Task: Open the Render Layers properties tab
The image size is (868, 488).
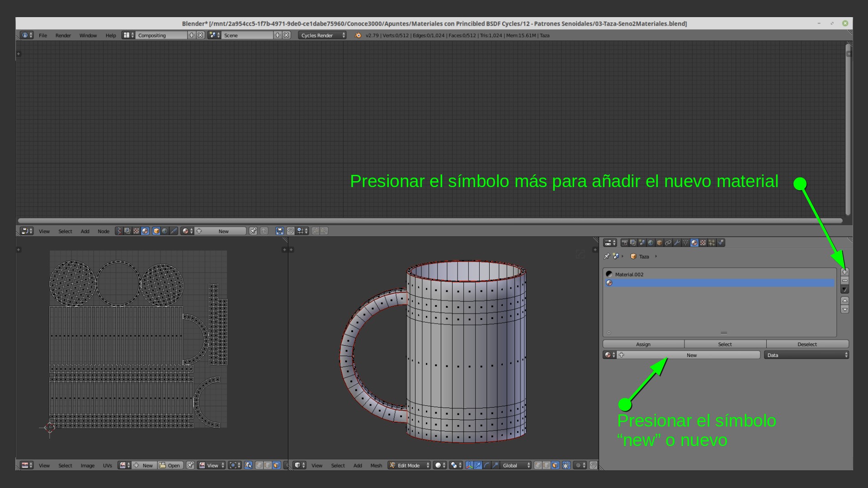Action: (x=633, y=243)
